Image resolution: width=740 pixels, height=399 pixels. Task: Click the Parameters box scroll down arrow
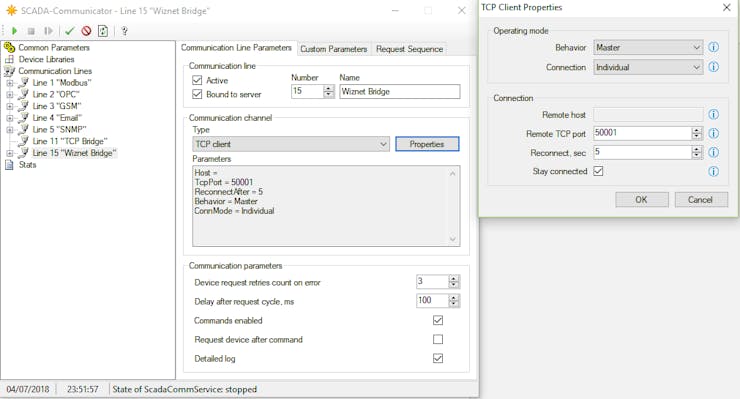tap(453, 239)
